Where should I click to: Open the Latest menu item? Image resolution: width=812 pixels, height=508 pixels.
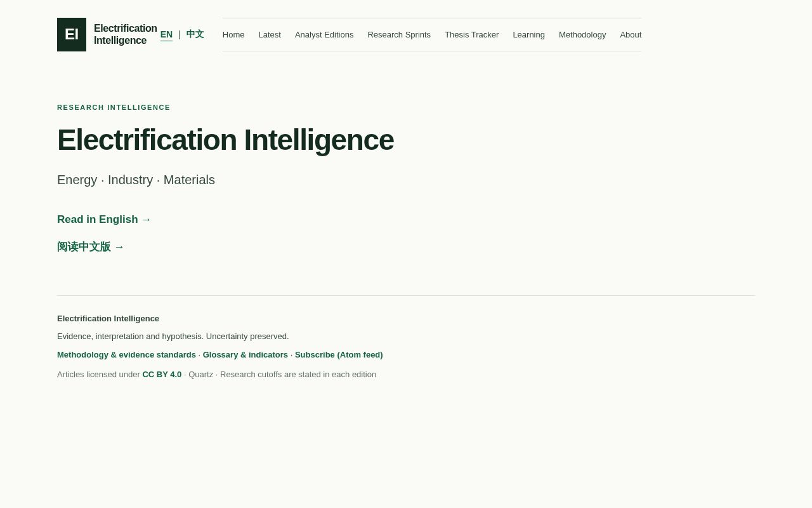coord(270,34)
